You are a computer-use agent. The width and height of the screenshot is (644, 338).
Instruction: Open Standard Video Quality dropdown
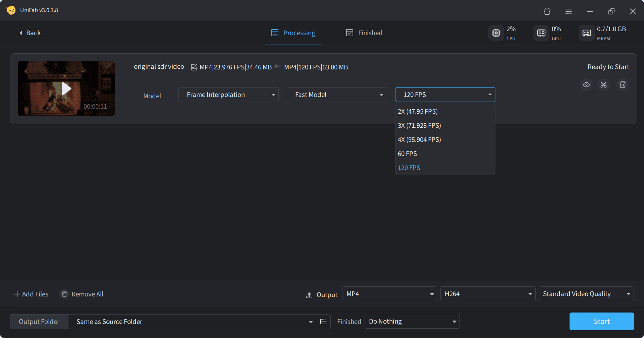pyautogui.click(x=586, y=294)
